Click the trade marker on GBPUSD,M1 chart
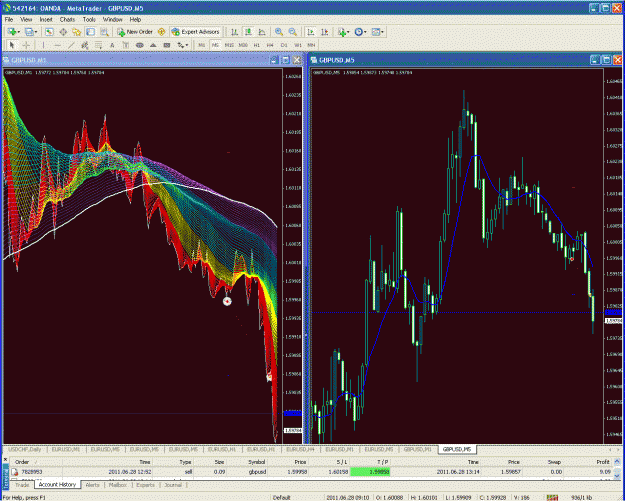 (x=227, y=301)
